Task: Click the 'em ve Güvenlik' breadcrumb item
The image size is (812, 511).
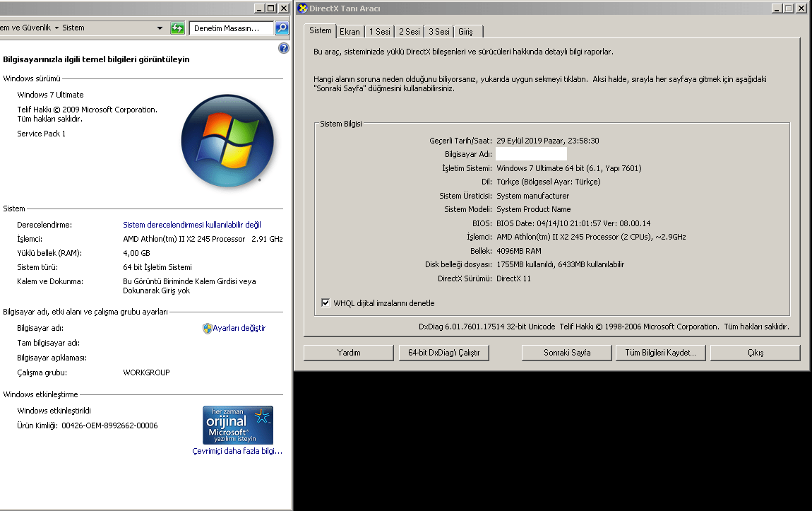Action: pyautogui.click(x=26, y=28)
